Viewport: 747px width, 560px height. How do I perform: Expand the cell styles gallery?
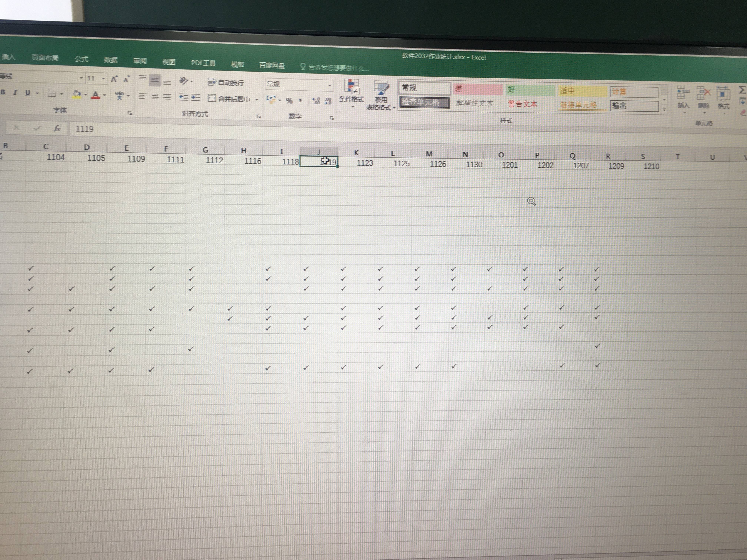664,109
